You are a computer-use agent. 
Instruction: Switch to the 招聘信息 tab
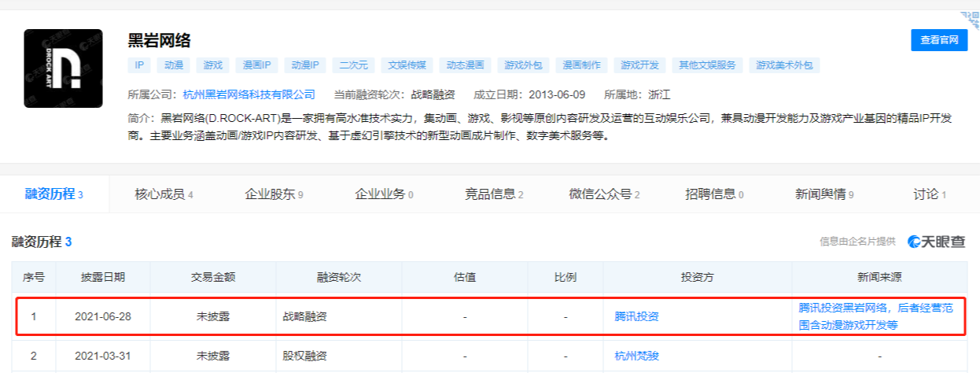pos(714,194)
